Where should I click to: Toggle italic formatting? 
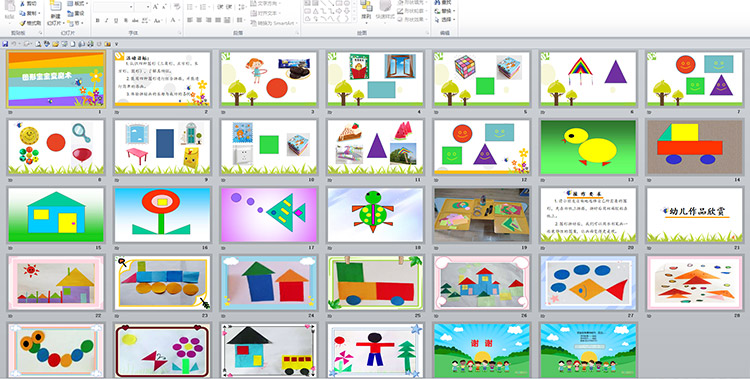click(x=107, y=21)
